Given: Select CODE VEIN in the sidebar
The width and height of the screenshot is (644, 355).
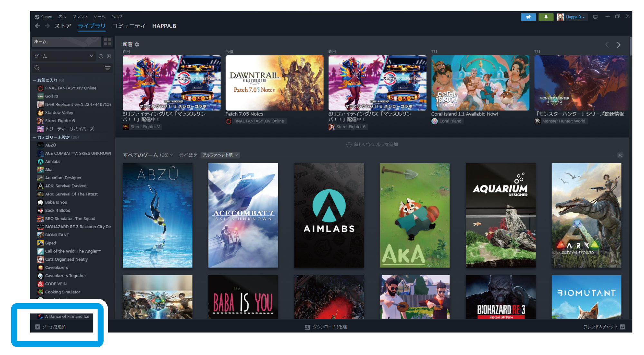Looking at the screenshot, I should click(56, 284).
